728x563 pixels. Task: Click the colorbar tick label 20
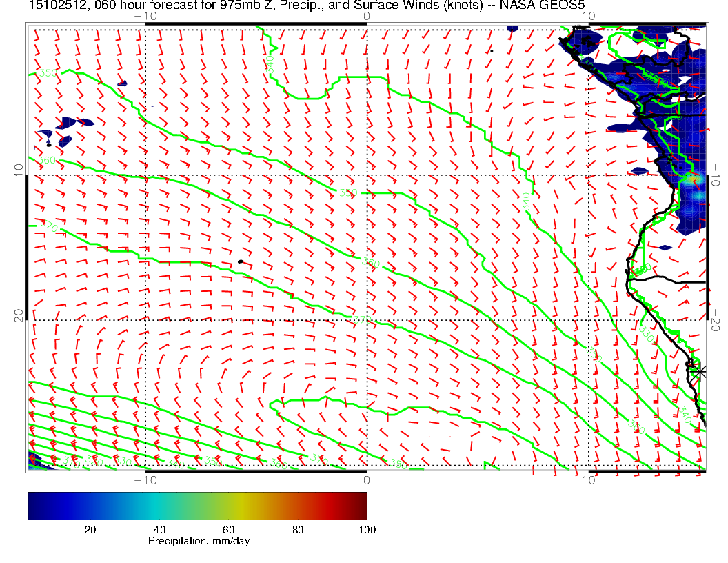(x=90, y=529)
